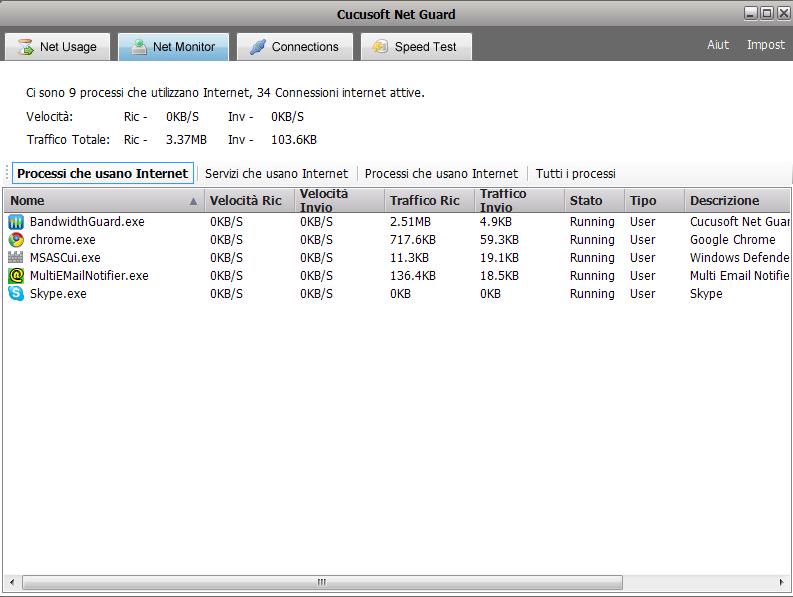Select the second 'Processi che usano Internet' filter
Viewport: 793px width, 597px height.
(x=441, y=174)
